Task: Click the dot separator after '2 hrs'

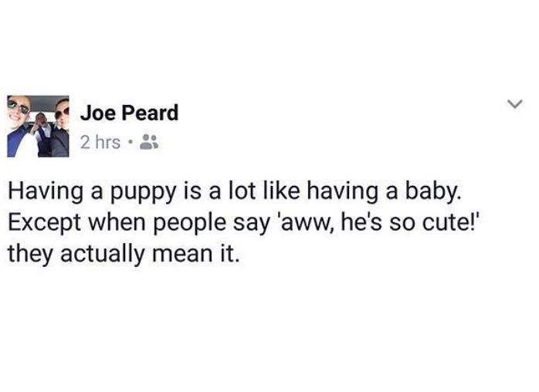Action: pyautogui.click(x=130, y=141)
